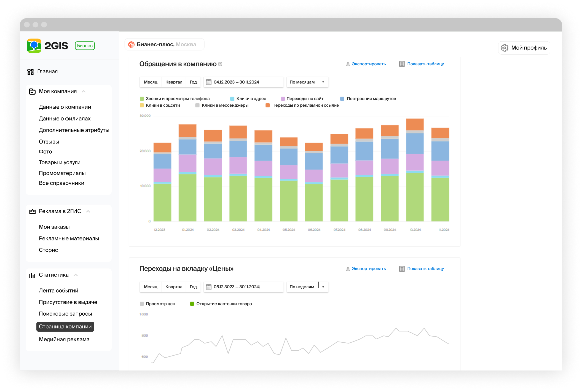The height and width of the screenshot is (392, 582).
Task: Open Отзывы menu item
Action: click(x=49, y=142)
